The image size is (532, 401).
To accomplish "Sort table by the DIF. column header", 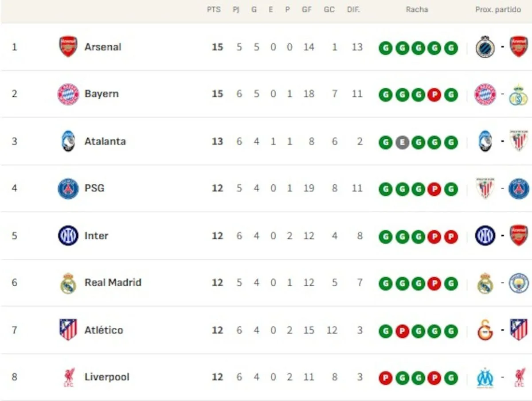I will (353, 9).
